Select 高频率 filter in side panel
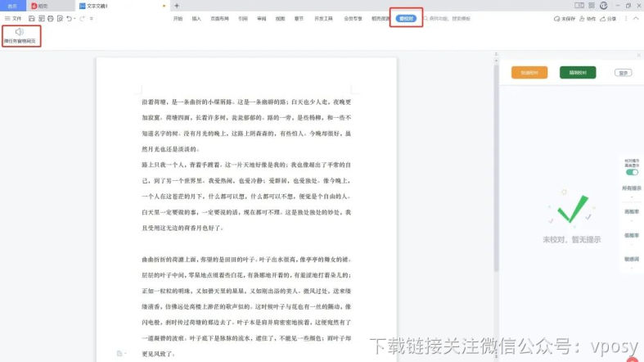The image size is (644, 362). pos(632,211)
